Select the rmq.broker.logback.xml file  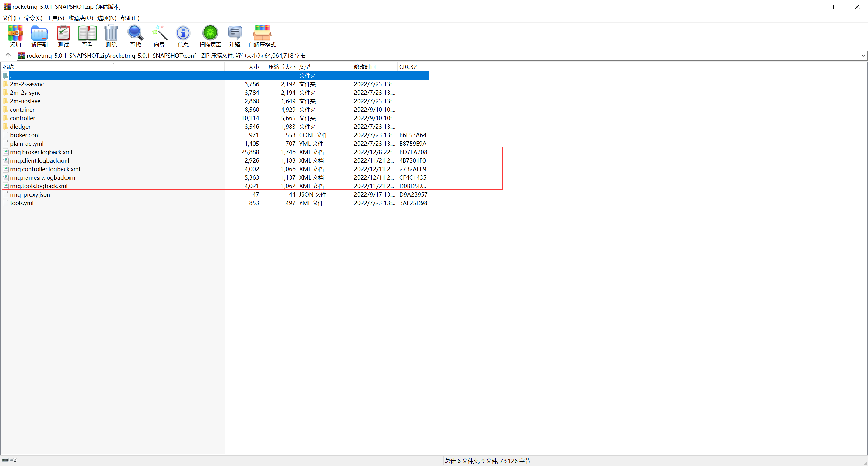(x=41, y=152)
